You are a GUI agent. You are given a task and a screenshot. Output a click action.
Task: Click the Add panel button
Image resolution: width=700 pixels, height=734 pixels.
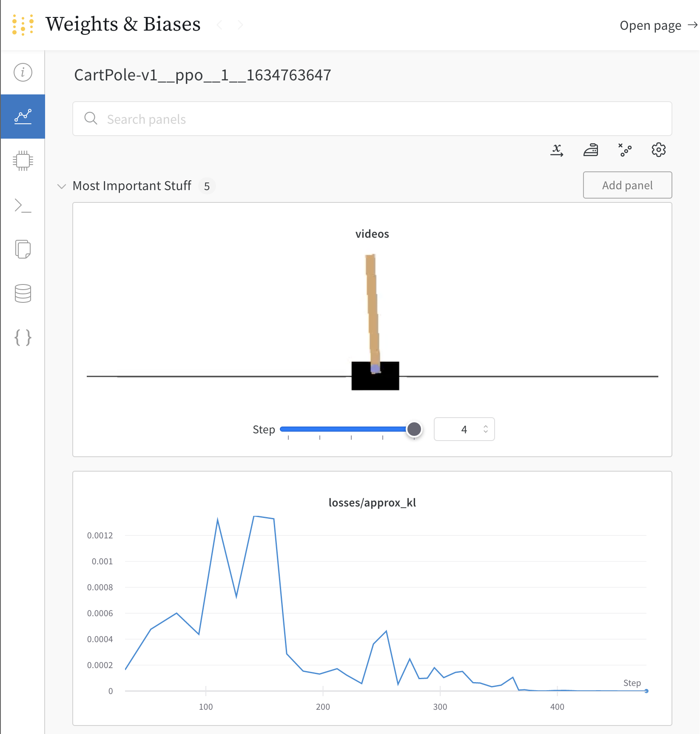(x=627, y=185)
